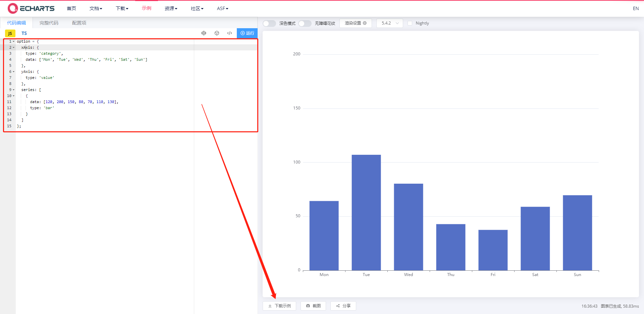
Task: Collapse fold arrow at line 10
Action: click(x=13, y=96)
